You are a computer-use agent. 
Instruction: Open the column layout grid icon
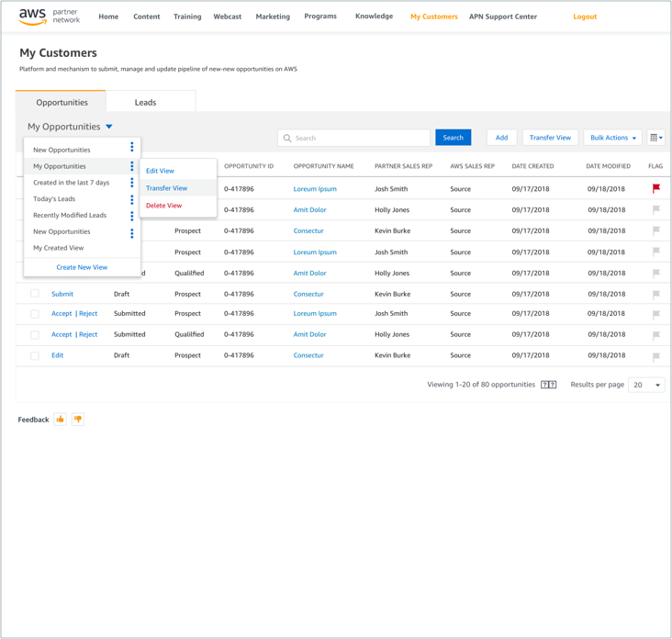point(655,138)
